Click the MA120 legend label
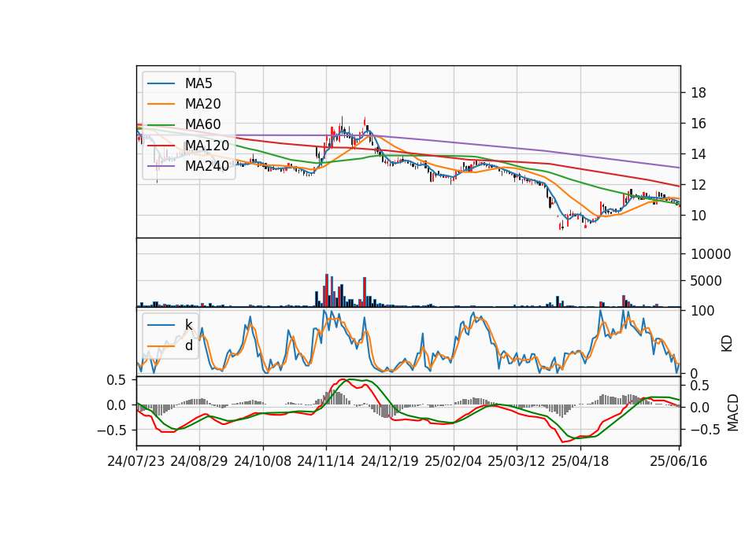Image resolution: width=756 pixels, height=543 pixels. (207, 145)
